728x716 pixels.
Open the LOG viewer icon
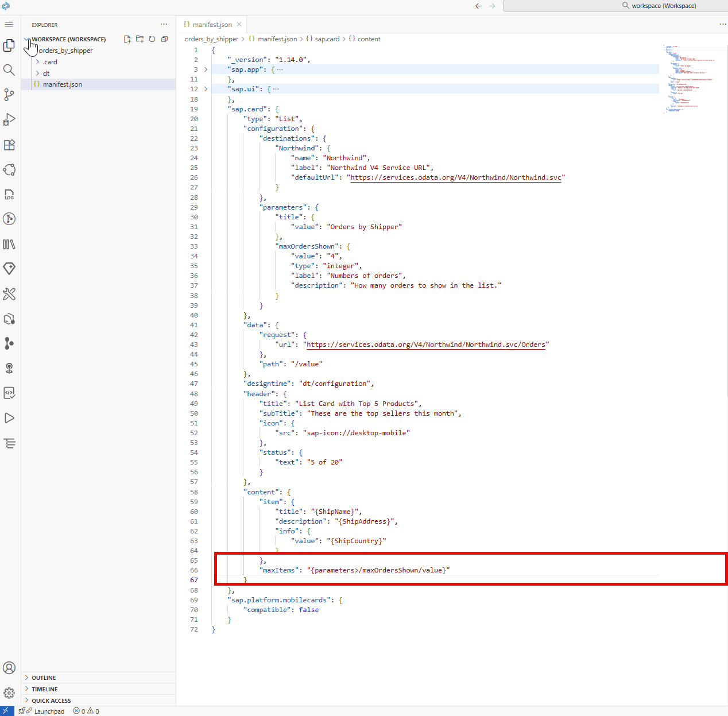[x=9, y=195]
